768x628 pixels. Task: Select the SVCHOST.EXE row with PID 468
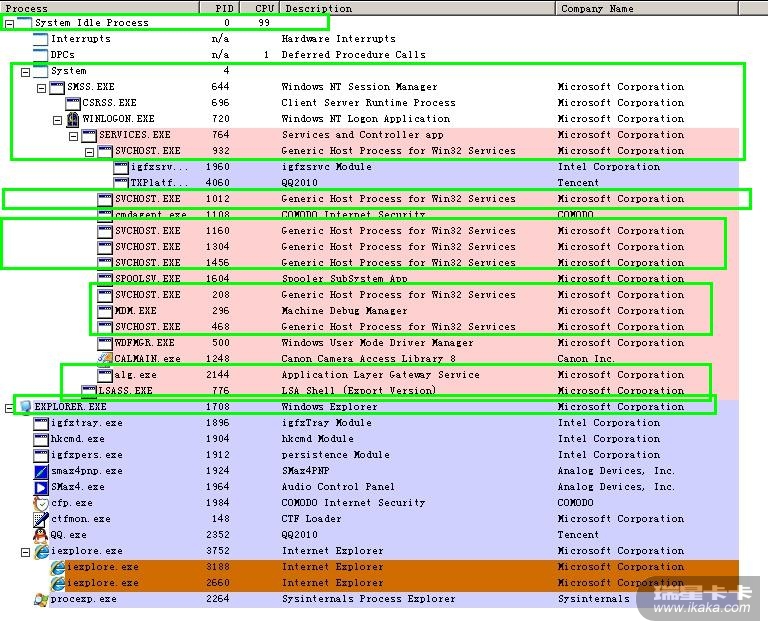pyautogui.click(x=418, y=327)
